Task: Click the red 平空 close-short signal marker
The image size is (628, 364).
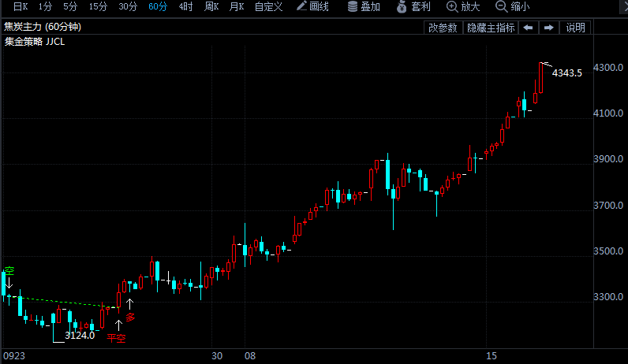Action: [x=116, y=338]
